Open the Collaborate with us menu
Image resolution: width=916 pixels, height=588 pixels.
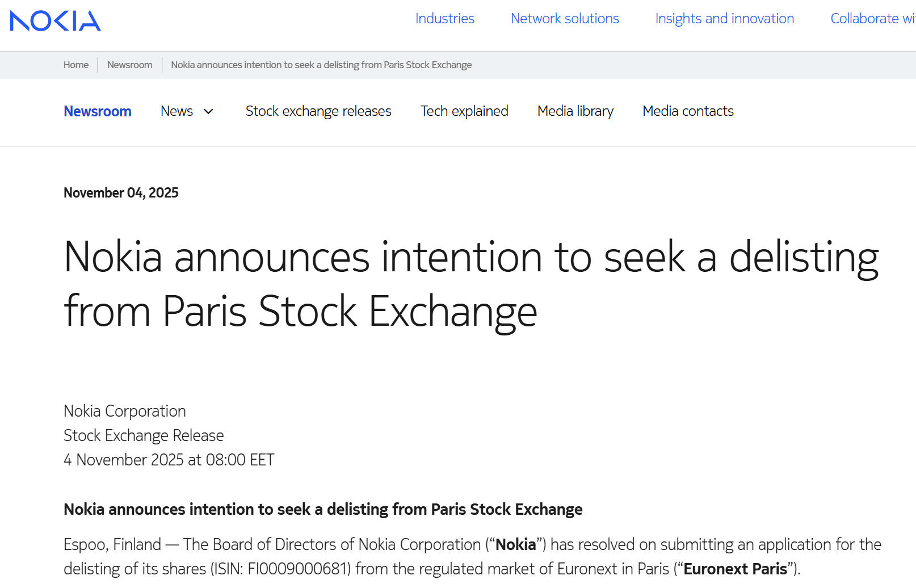click(872, 19)
